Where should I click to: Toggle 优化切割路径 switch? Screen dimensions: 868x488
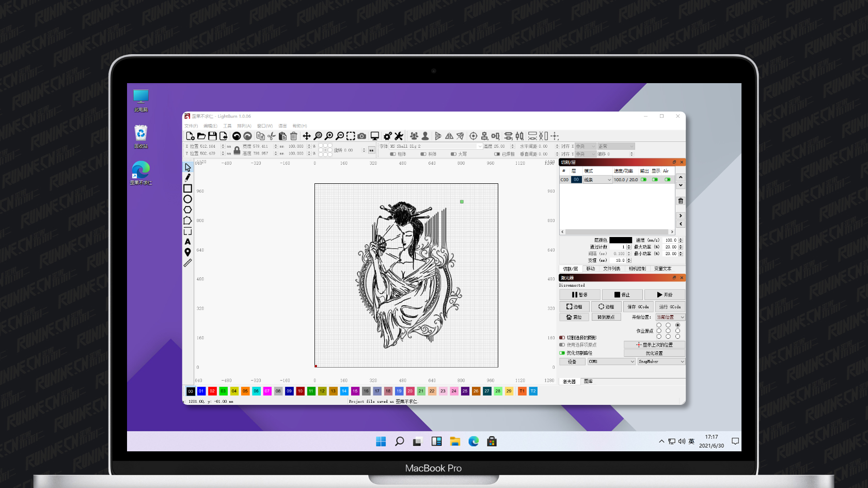(562, 353)
